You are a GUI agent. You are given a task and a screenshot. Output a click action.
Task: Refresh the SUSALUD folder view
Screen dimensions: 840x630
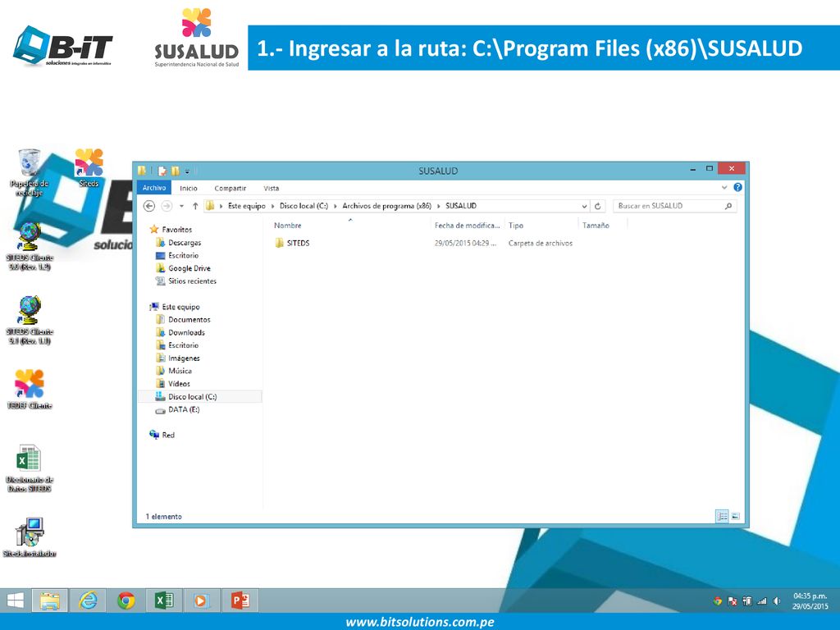pos(598,206)
